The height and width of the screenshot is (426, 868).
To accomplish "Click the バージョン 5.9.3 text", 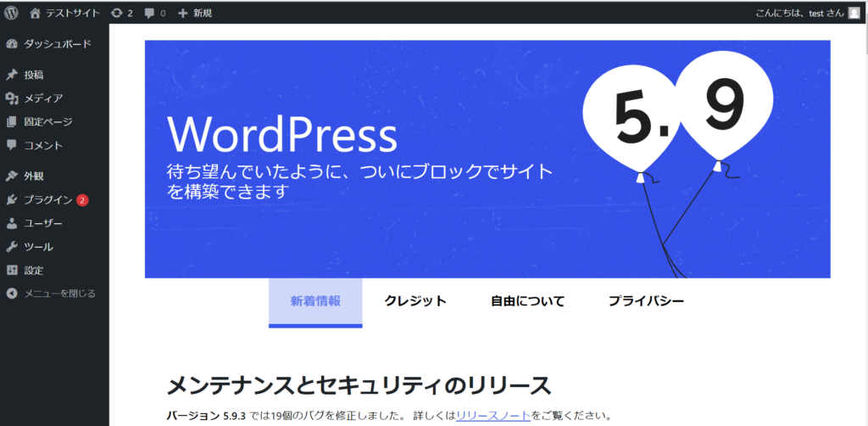I will 206,416.
